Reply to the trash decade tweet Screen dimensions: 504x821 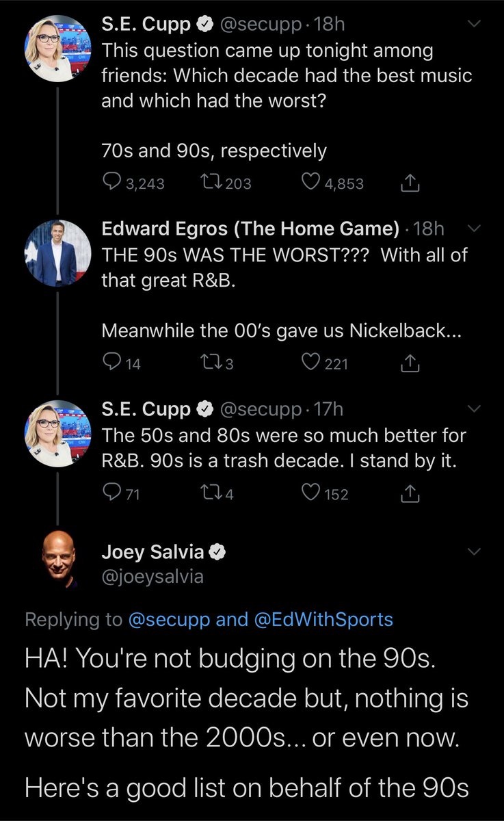click(110, 493)
